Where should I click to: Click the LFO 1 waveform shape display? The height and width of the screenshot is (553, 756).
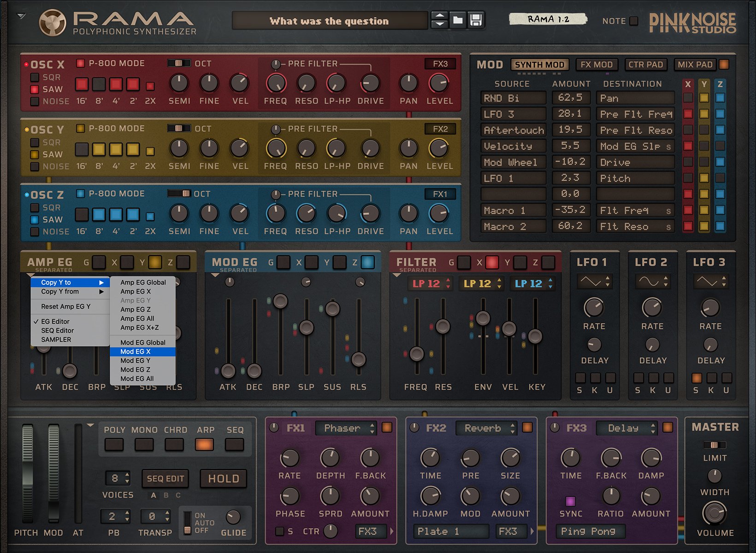(594, 281)
